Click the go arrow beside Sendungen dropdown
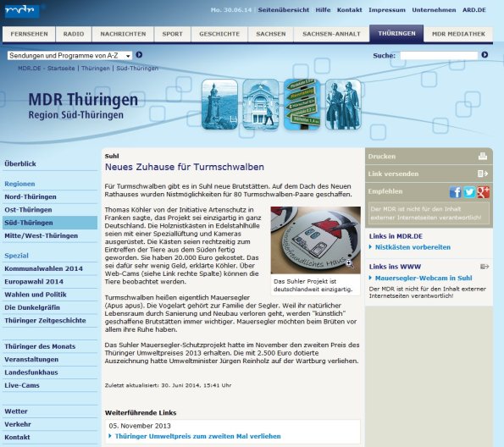Viewport: 504px width, 447px height. 139,55
